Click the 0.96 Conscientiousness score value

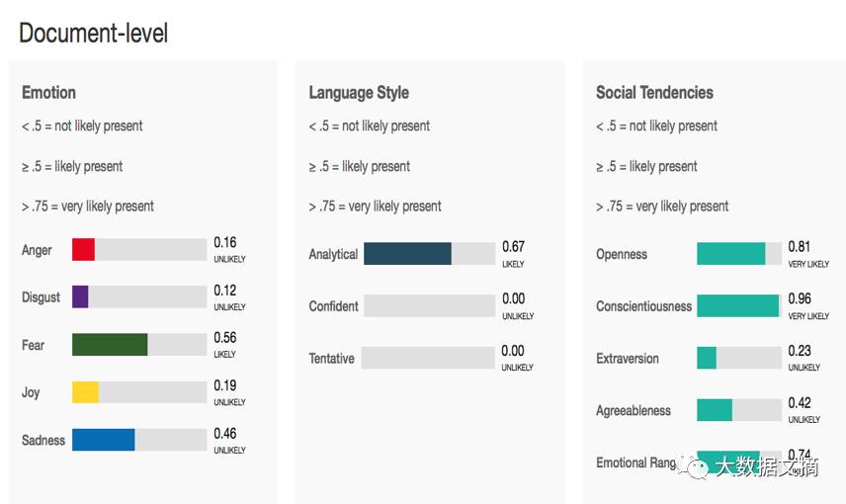point(800,299)
